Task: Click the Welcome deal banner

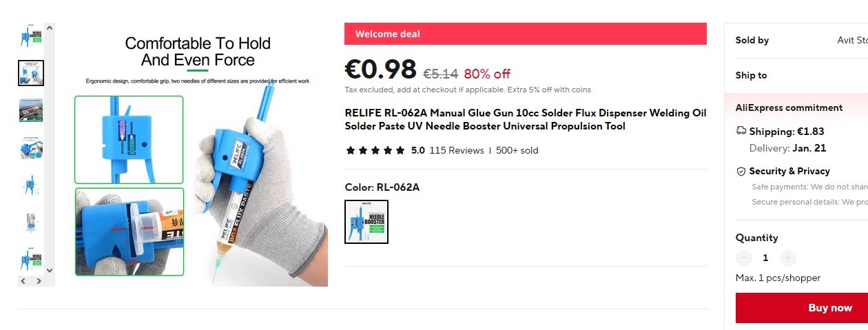Action: pos(526,34)
